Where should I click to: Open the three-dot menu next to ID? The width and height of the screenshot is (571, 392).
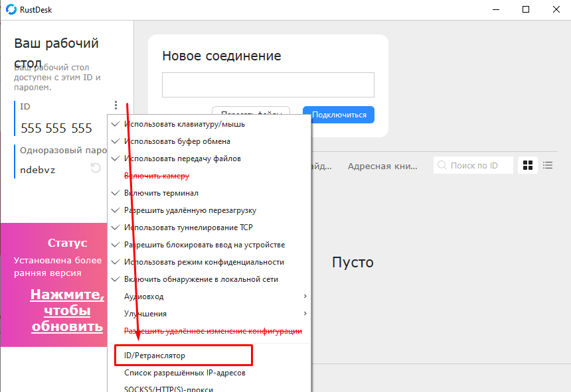point(116,105)
